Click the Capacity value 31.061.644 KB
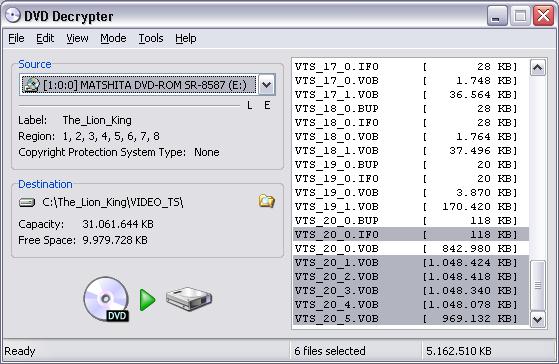Viewport: 559px width, 364px height. point(118,224)
